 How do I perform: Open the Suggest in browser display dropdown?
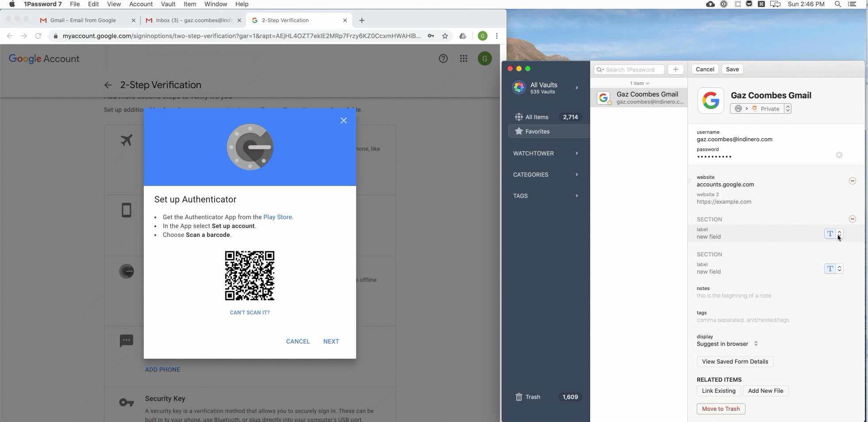(727, 344)
